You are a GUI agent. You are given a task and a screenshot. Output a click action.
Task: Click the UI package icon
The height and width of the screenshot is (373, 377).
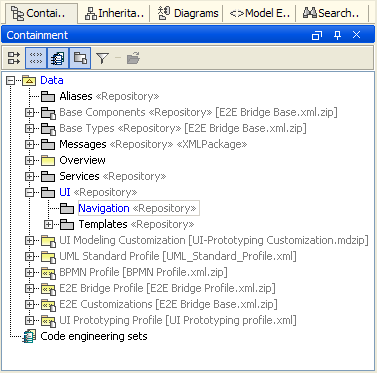[48, 192]
